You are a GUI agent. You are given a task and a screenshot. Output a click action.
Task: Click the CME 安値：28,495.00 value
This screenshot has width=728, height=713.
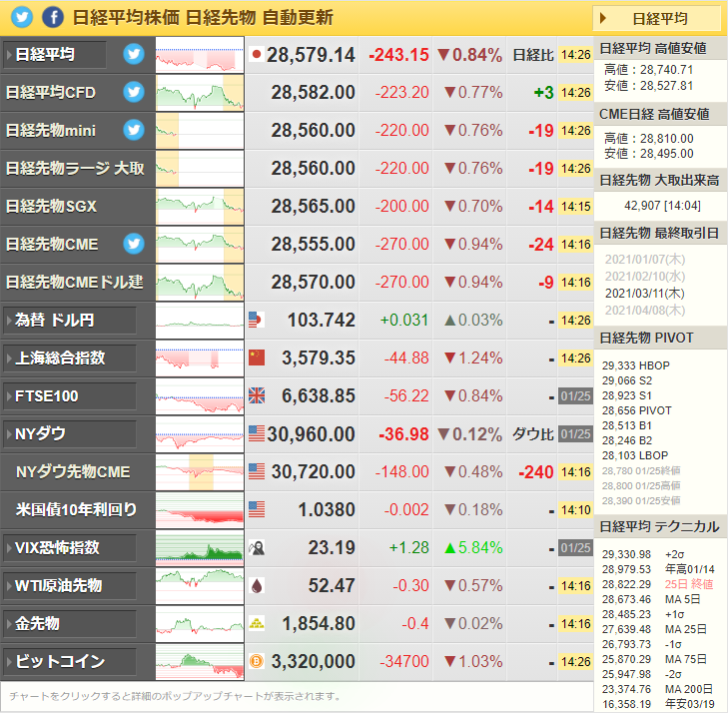click(x=648, y=154)
